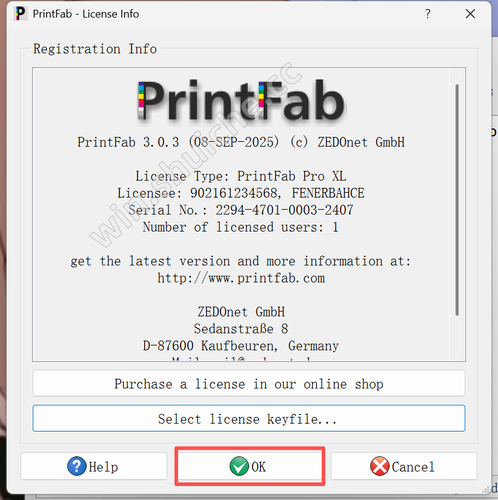The width and height of the screenshot is (498, 500).
Task: Click the registration info vertical scrollbar
Action: (x=457, y=200)
